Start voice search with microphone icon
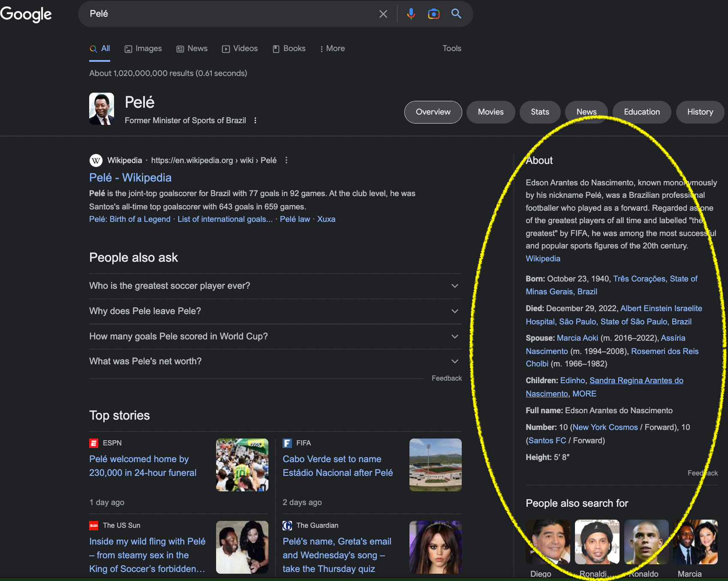Image resolution: width=728 pixels, height=581 pixels. (411, 14)
